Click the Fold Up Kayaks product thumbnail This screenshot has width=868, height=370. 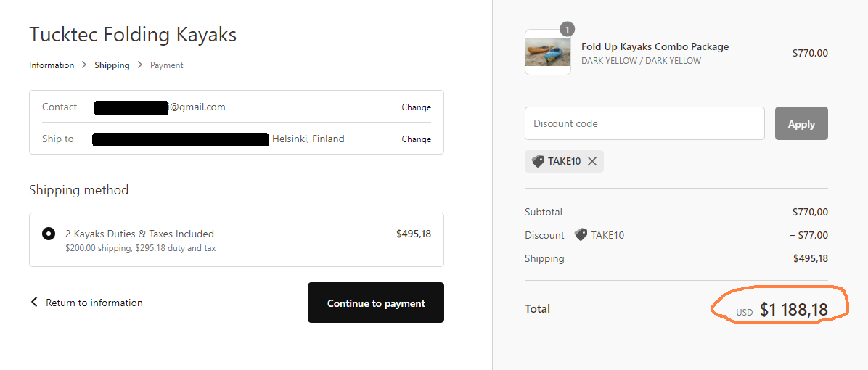tap(548, 52)
